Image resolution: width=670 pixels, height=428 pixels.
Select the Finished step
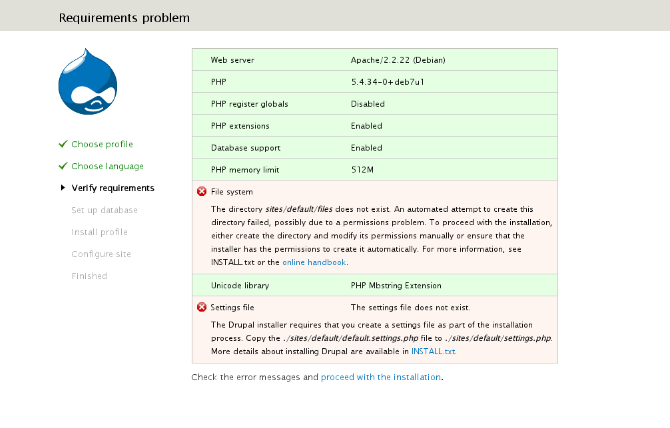pyautogui.click(x=89, y=276)
